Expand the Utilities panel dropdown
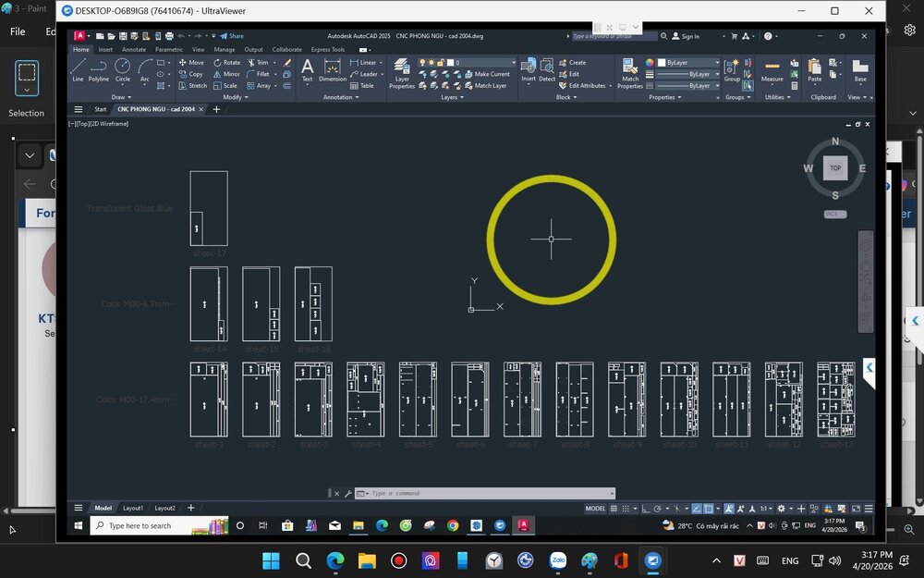924x578 pixels. pyautogui.click(x=777, y=97)
